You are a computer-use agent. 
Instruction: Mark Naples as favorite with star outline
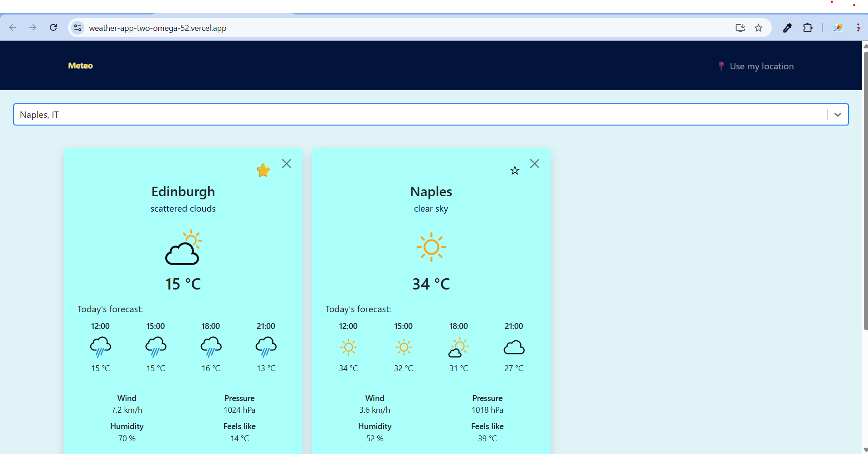point(515,170)
